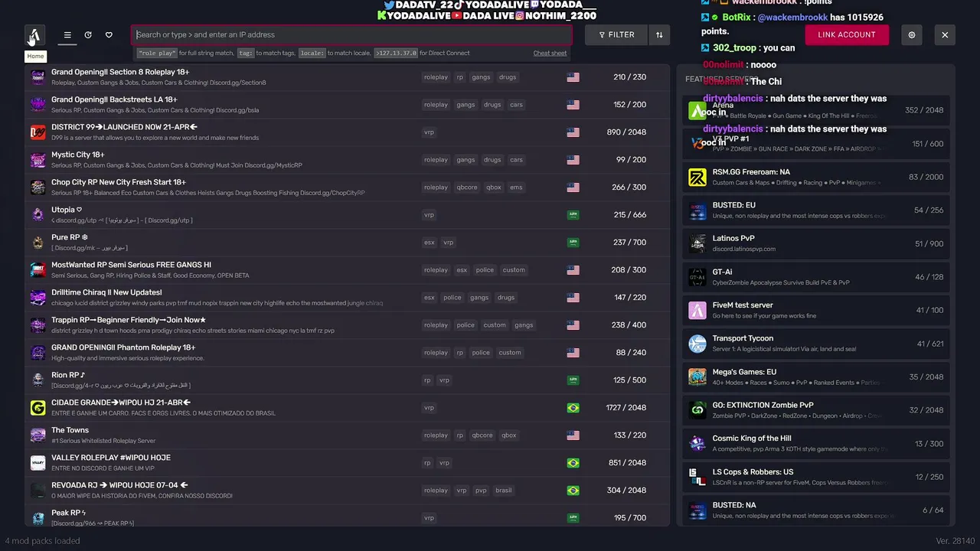Filter by brasil tag on REVOADA RJ row
Screen dimensions: 980x551
coord(504,491)
